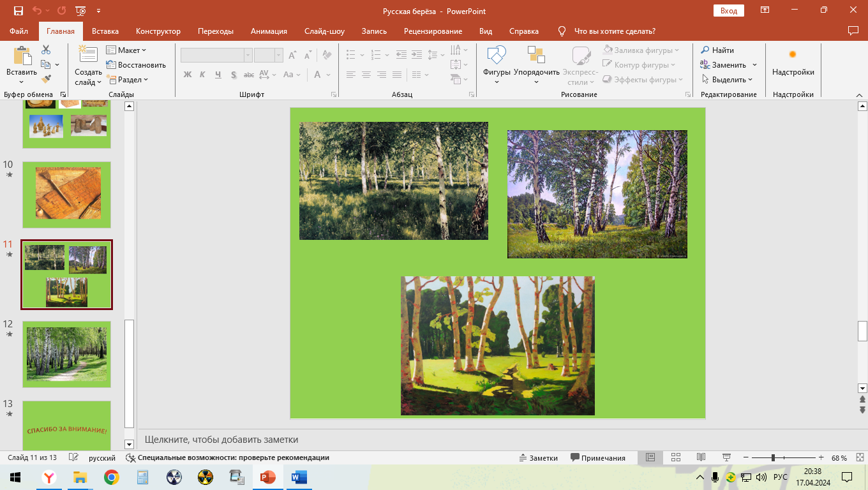
Task: Click the Save floppy disk icon
Action: pyautogui.click(x=18, y=11)
